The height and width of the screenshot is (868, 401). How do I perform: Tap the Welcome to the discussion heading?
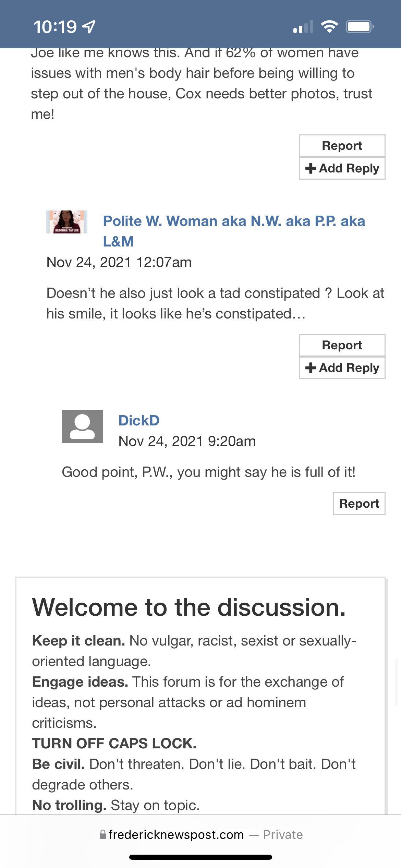pyautogui.click(x=189, y=607)
